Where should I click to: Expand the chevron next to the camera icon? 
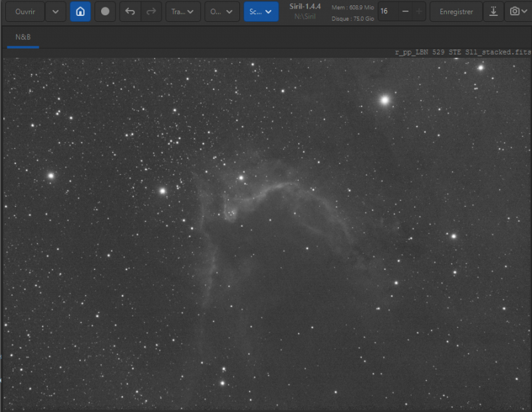click(525, 11)
